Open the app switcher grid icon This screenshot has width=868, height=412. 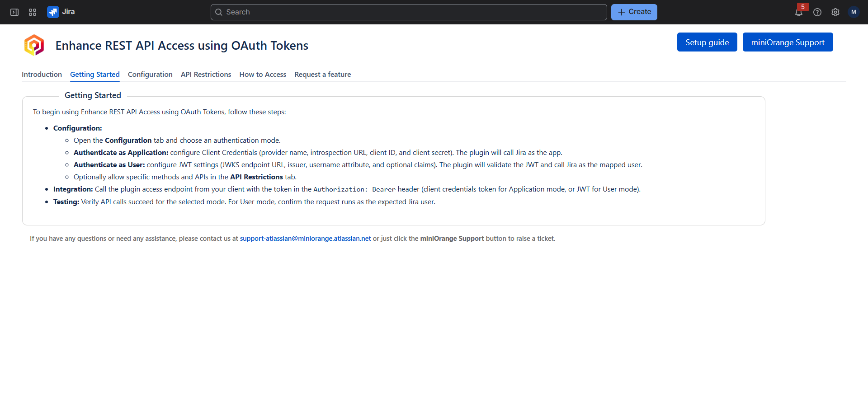(x=33, y=12)
